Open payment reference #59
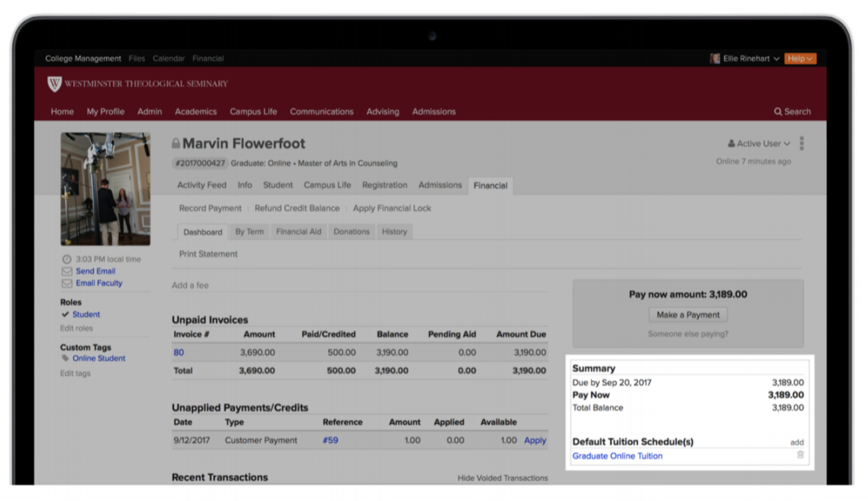Screen dimensions: 868x501 tap(330, 440)
